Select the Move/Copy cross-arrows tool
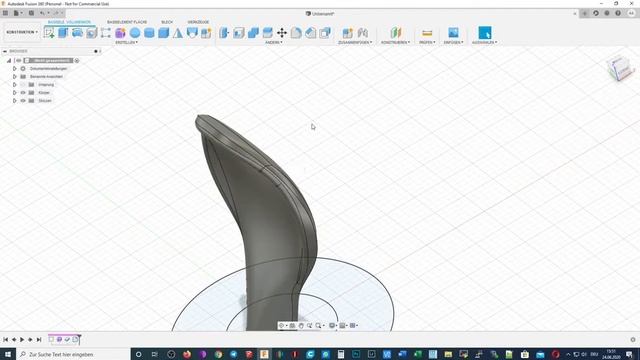Viewport: 640px width, 360px height. pyautogui.click(x=282, y=33)
